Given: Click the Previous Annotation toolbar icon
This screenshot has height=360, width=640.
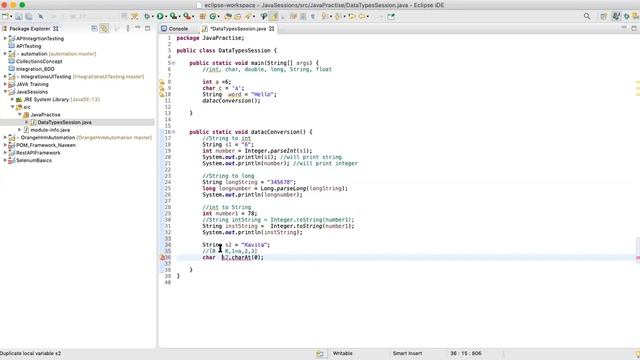Looking at the screenshot, I should point(338,16).
